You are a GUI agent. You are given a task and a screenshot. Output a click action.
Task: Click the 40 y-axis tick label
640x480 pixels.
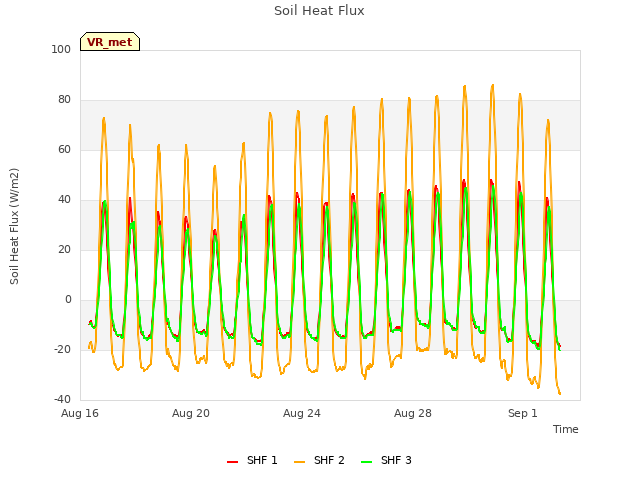64,200
